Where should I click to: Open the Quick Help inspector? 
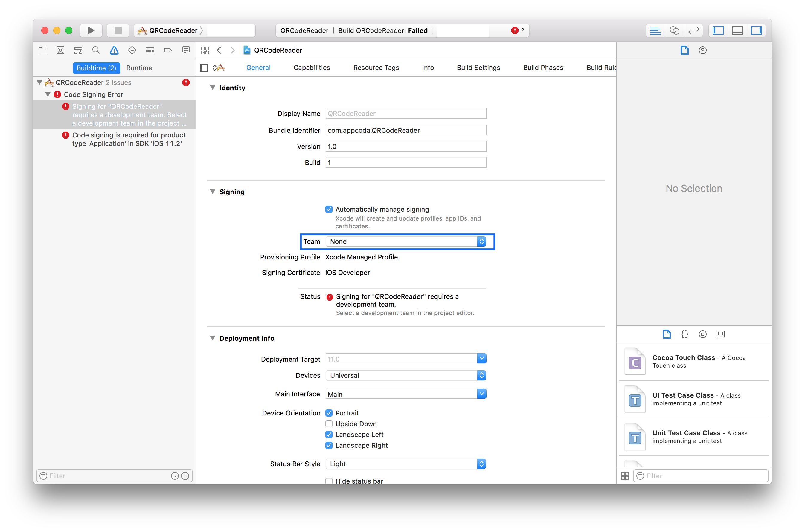tap(702, 50)
